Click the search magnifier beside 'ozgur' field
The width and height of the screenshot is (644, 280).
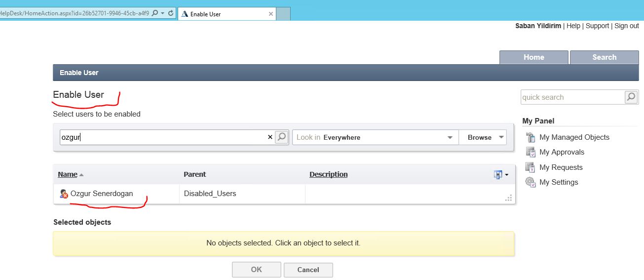[282, 137]
